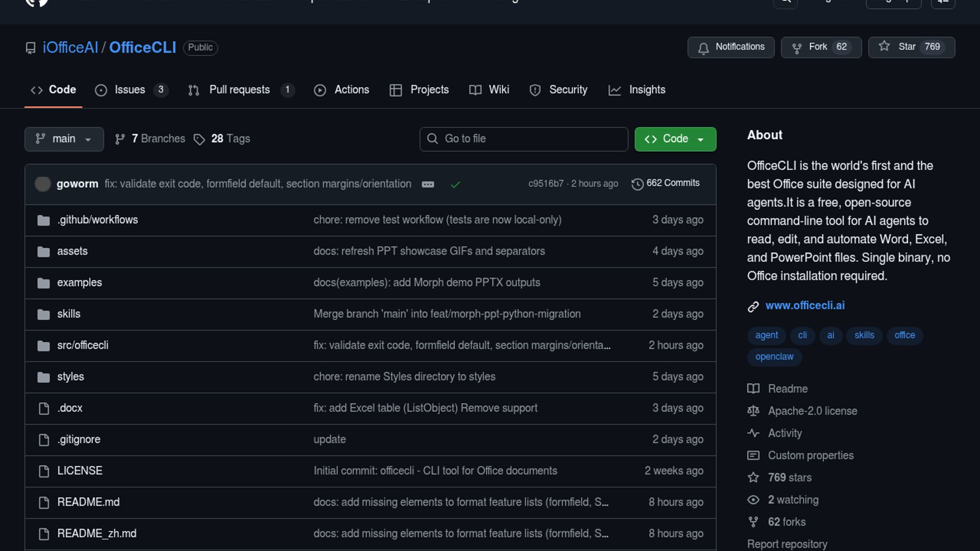Expand commit message ellipsis icon
The image size is (980, 551).
428,184
